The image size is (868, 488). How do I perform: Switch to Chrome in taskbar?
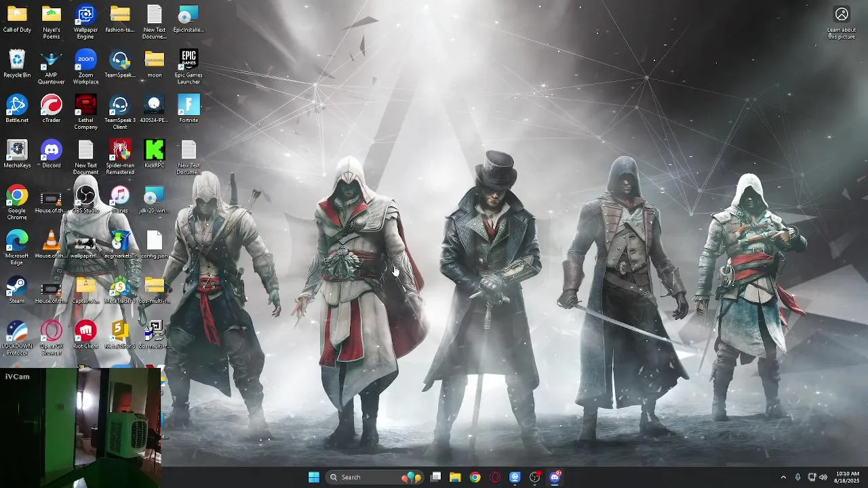click(475, 477)
